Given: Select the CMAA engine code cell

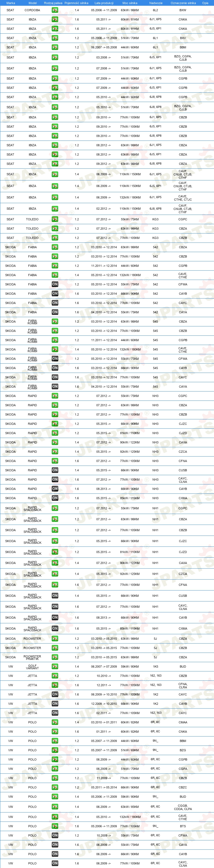Looking at the screenshot, I should click(x=183, y=723).
